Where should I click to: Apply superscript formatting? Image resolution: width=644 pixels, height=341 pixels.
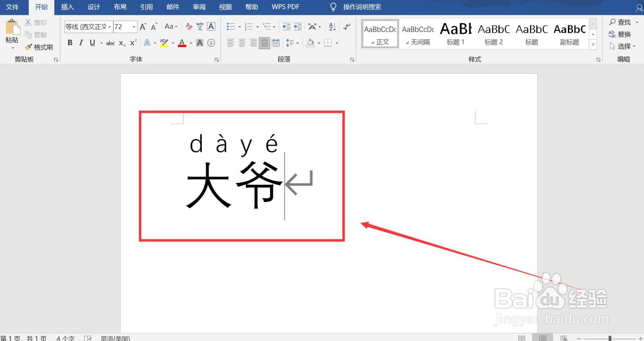click(x=133, y=43)
